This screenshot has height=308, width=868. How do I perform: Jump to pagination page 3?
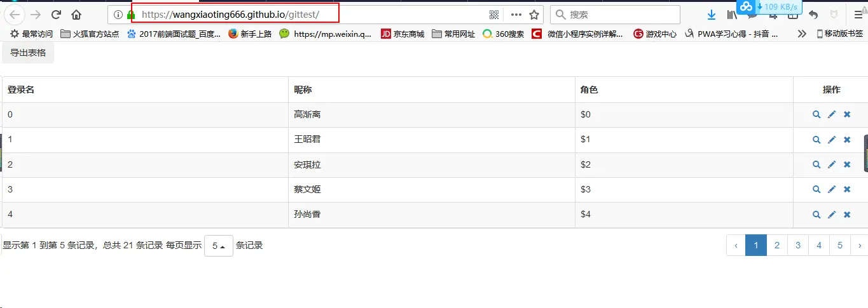pyautogui.click(x=798, y=245)
